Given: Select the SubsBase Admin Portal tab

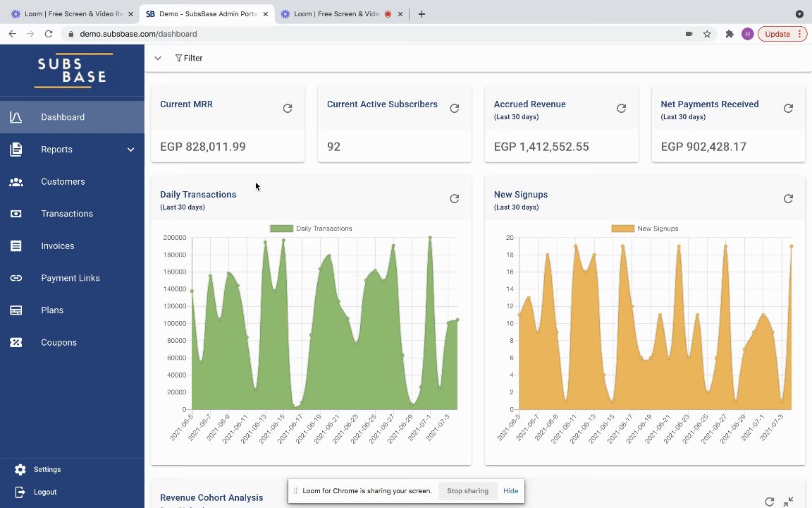Looking at the screenshot, I should click(207, 14).
